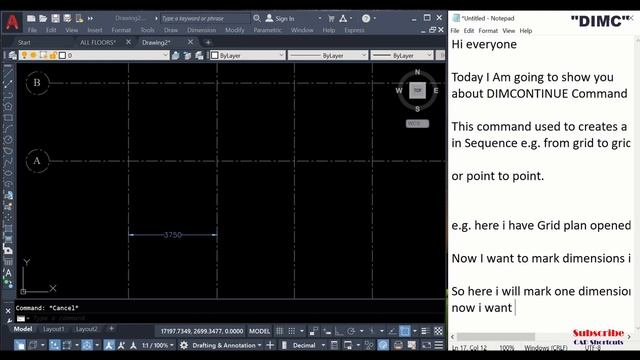This screenshot has width=640, height=360.
Task: Click the New drawing icon in quick access
Action: 31,18
